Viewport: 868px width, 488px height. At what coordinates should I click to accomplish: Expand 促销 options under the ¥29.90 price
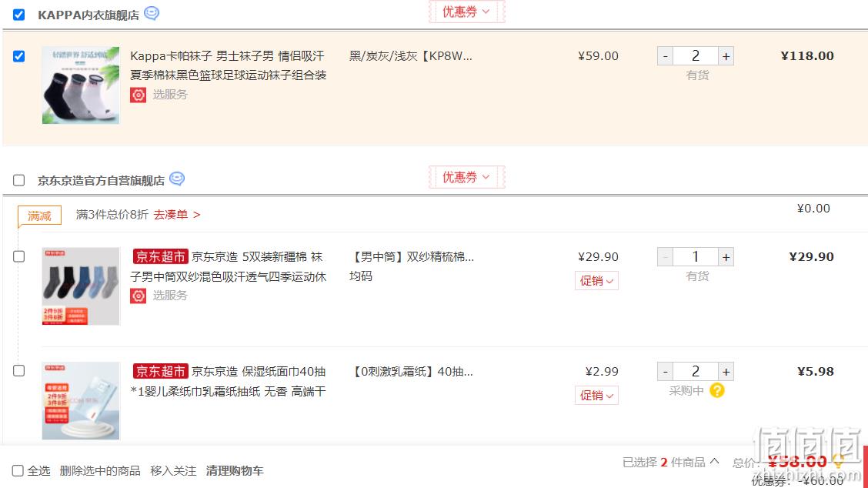pyautogui.click(x=596, y=281)
